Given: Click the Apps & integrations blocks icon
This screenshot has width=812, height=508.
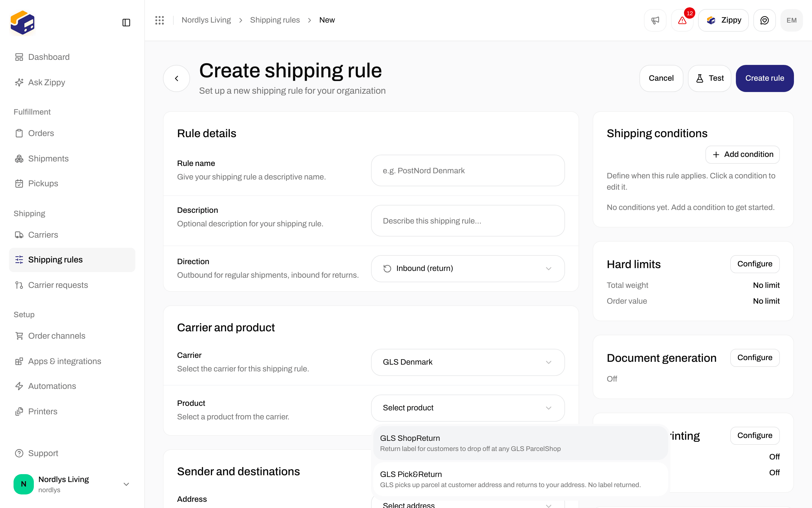Looking at the screenshot, I should point(19,361).
